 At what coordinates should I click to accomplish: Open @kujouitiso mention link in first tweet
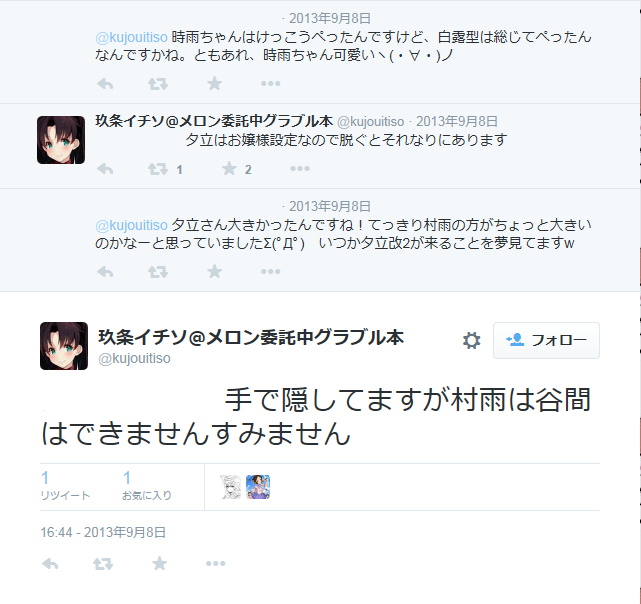[131, 37]
